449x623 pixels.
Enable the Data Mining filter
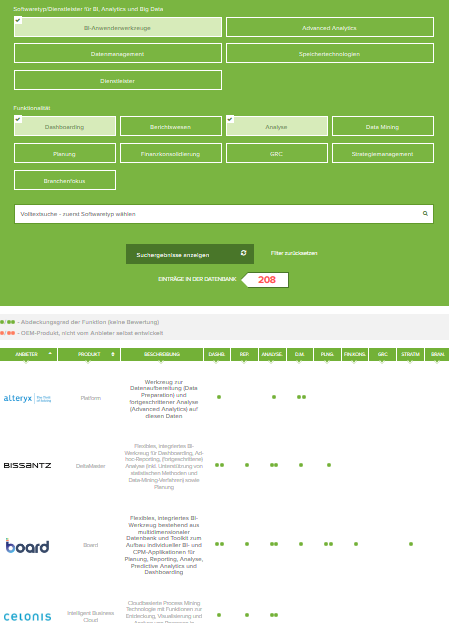coord(383,126)
